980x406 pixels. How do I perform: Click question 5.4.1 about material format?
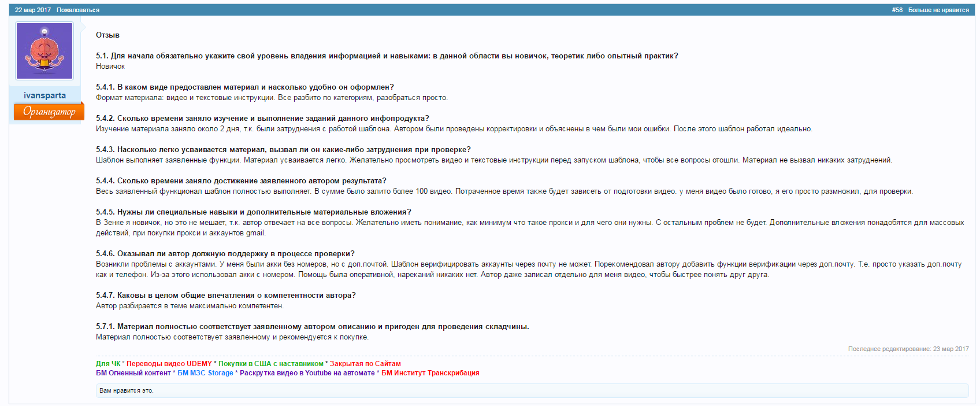click(245, 87)
